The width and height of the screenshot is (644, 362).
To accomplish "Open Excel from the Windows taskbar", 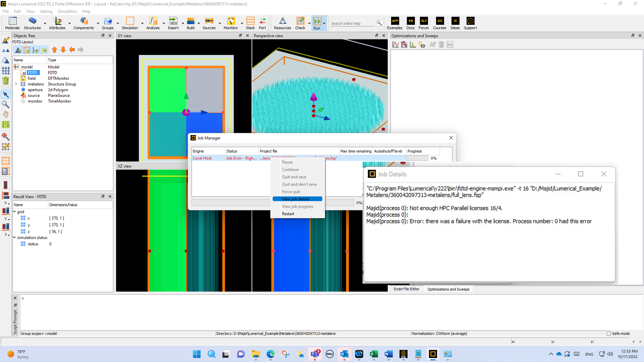I will pos(374,354).
